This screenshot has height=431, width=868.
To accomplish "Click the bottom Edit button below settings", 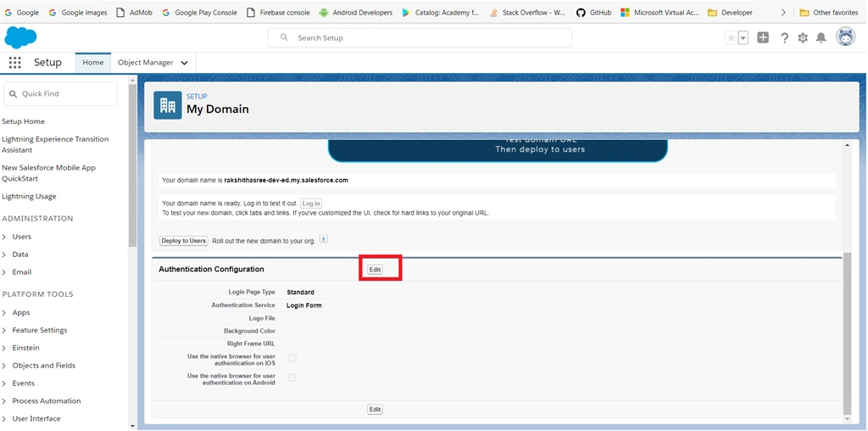I will click(x=376, y=410).
